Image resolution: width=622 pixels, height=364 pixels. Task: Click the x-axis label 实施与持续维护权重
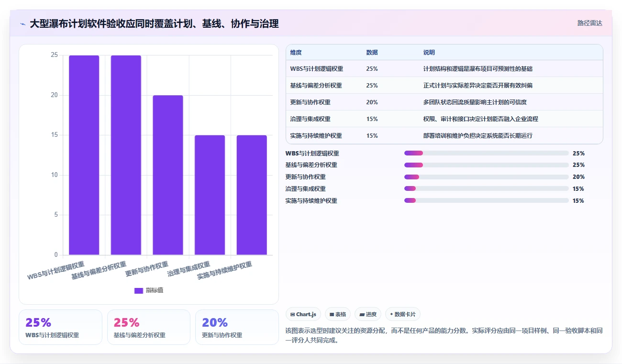pos(225,271)
